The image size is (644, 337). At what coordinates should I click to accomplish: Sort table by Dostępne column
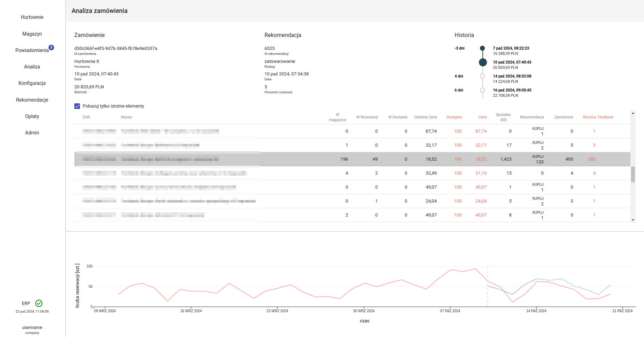454,117
